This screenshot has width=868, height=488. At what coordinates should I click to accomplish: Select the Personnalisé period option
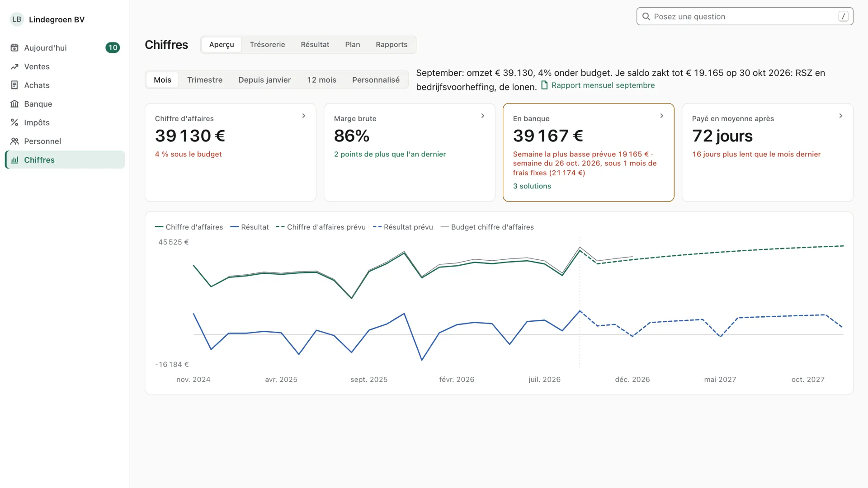[x=376, y=80]
